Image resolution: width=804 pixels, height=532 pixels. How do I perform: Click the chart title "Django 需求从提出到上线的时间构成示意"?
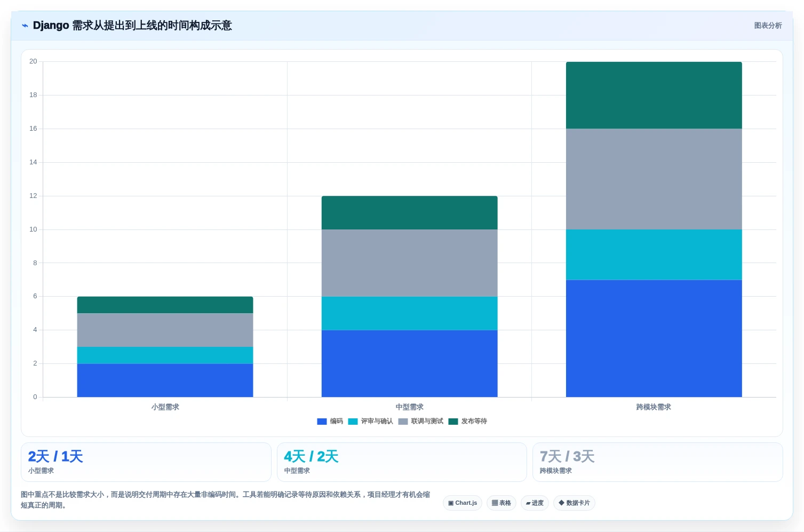132,26
